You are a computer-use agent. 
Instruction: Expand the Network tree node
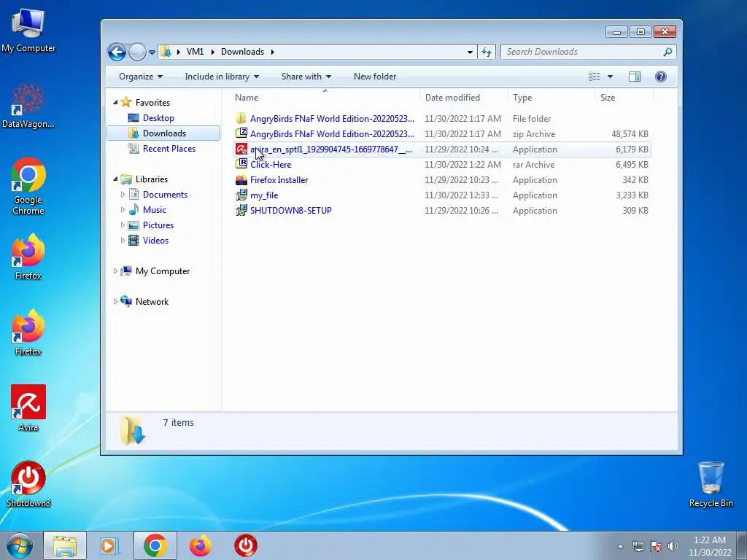tap(115, 301)
